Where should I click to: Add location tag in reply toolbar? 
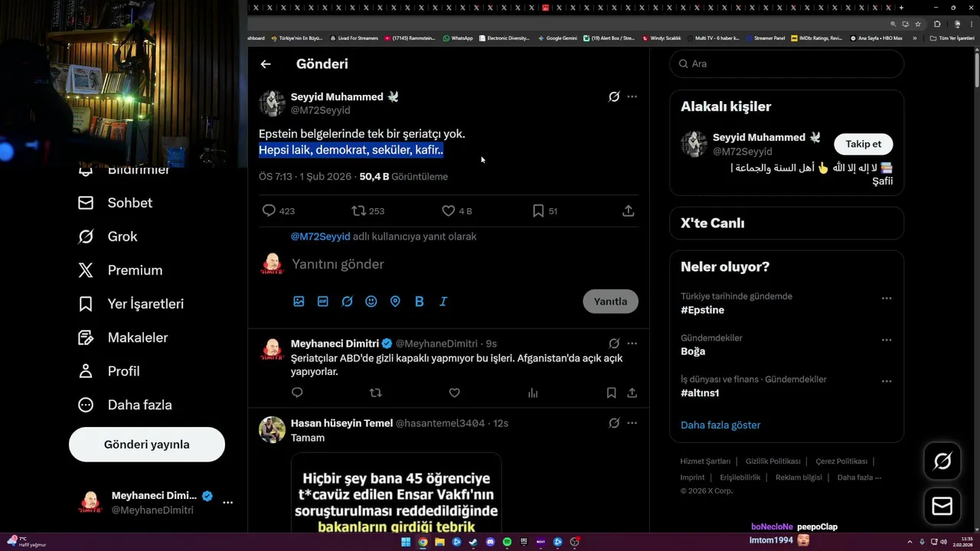(395, 302)
